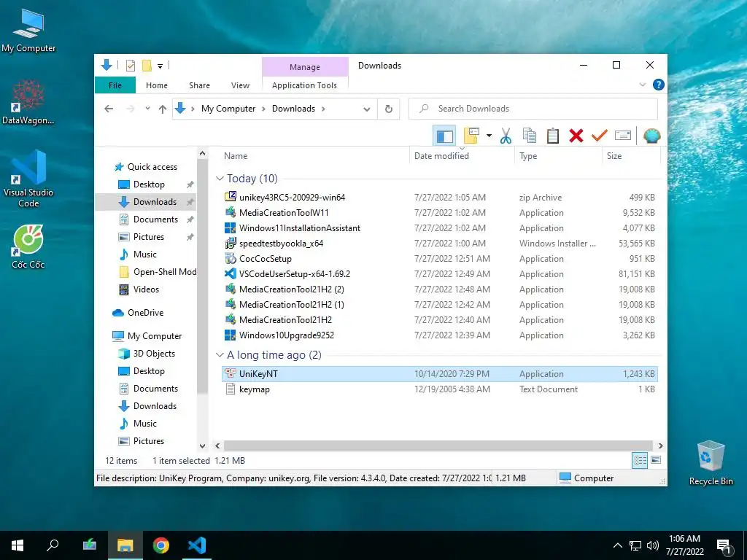
Task: Switch to Details view in the status bar
Action: click(x=640, y=460)
